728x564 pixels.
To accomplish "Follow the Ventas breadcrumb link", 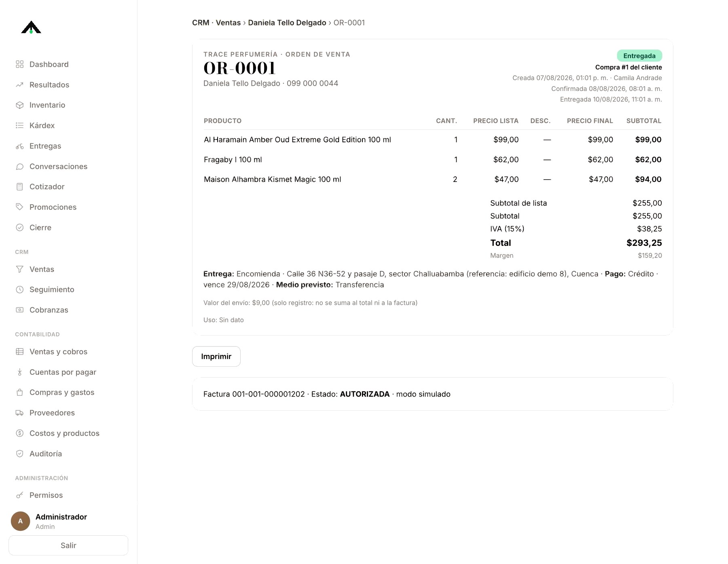I will [228, 23].
